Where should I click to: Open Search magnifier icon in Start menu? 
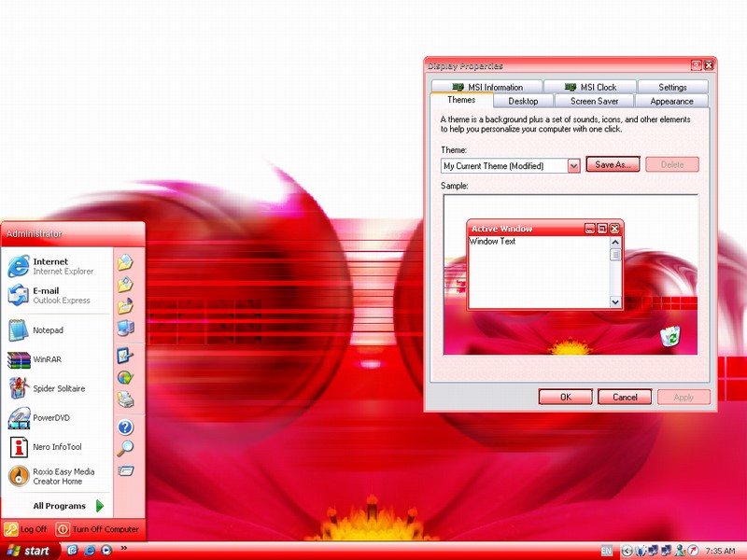coord(125,448)
